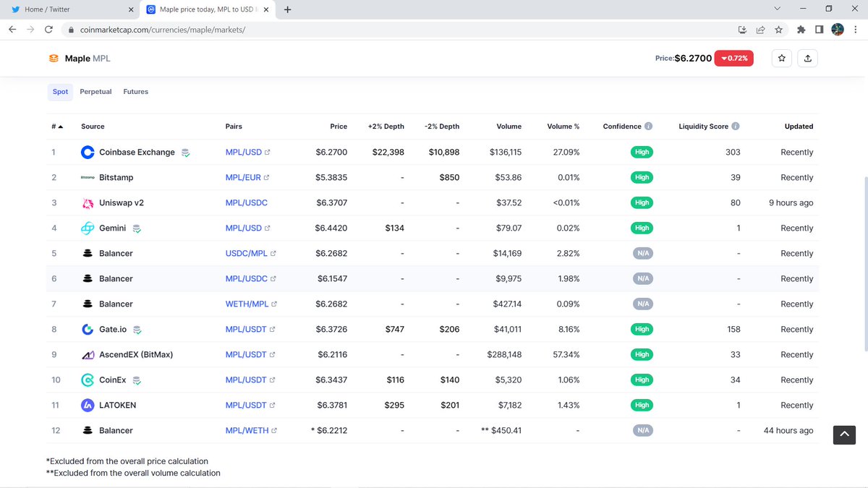Click the Maple MPL coin logo
Image resolution: width=868 pixels, height=488 pixels.
click(54, 59)
